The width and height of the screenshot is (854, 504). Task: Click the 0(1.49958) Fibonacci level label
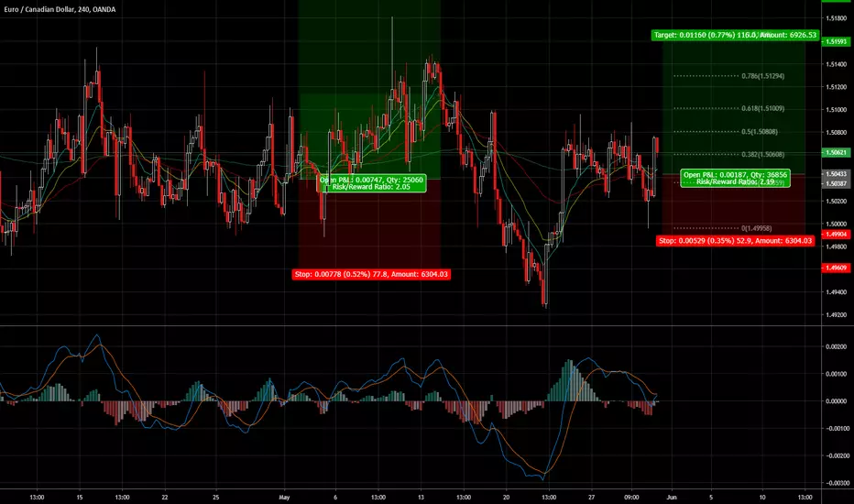[757, 228]
